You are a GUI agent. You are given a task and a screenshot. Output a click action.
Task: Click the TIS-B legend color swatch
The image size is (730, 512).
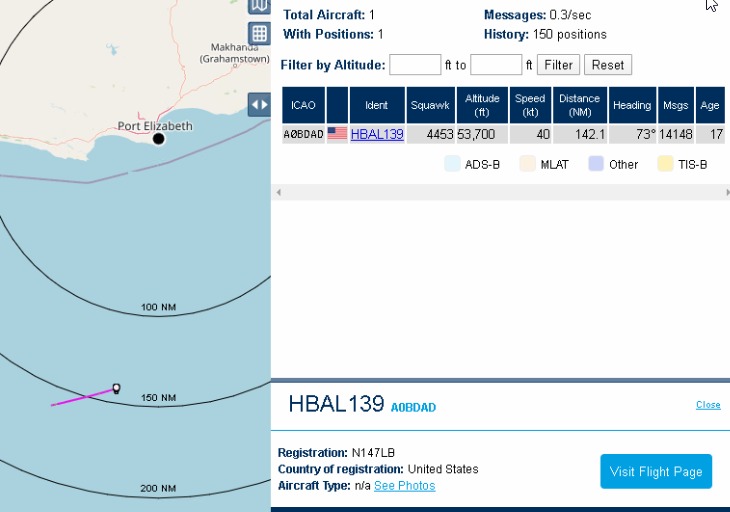(665, 164)
